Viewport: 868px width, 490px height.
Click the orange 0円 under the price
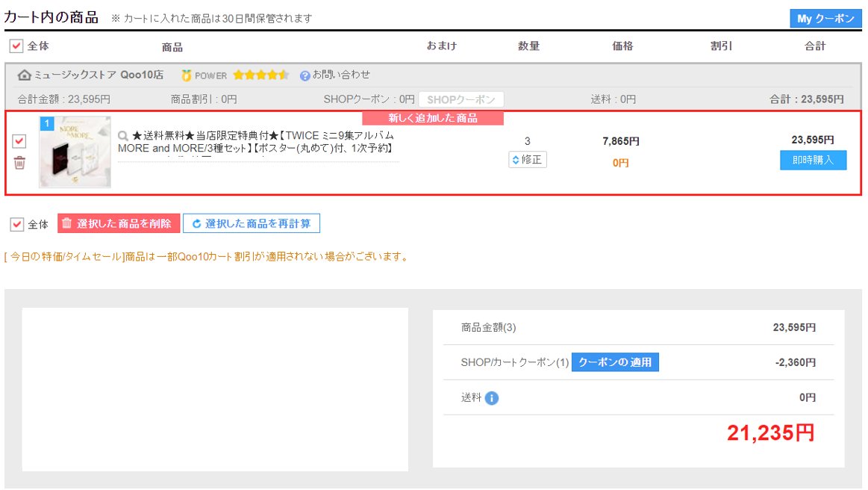(x=620, y=163)
